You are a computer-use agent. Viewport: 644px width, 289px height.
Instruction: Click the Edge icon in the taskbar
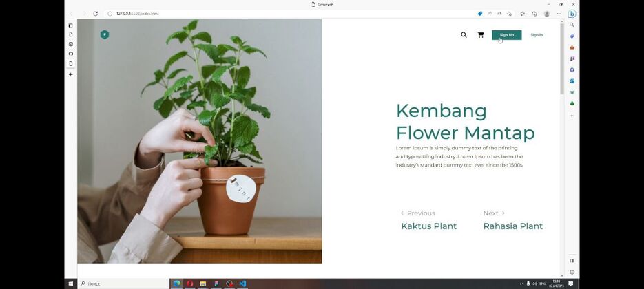176,283
